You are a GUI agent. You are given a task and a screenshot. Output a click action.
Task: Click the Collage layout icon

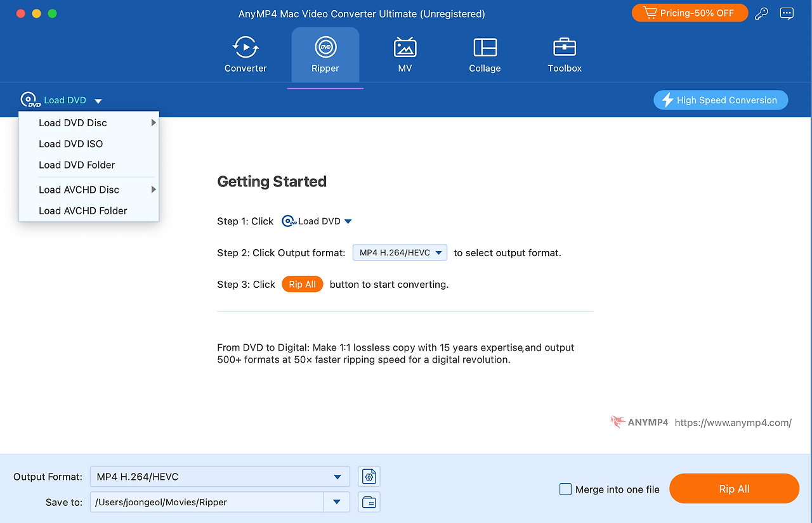tap(485, 48)
